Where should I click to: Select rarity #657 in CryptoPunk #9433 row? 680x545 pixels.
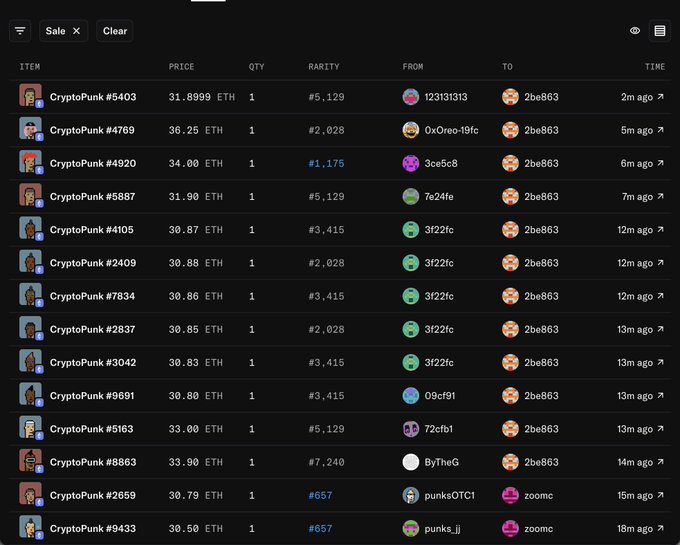click(x=320, y=529)
